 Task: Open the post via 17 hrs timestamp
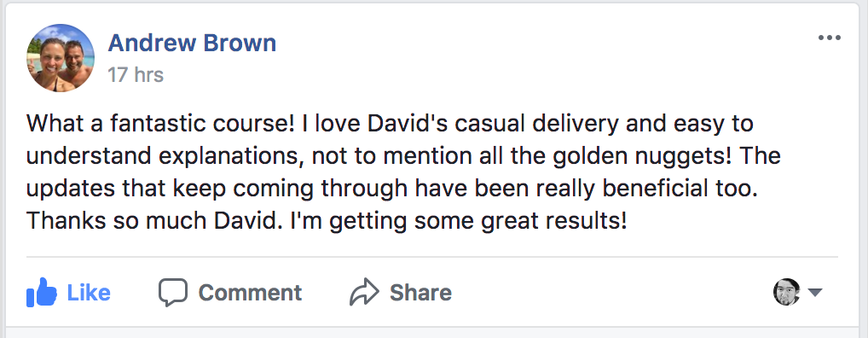136,74
